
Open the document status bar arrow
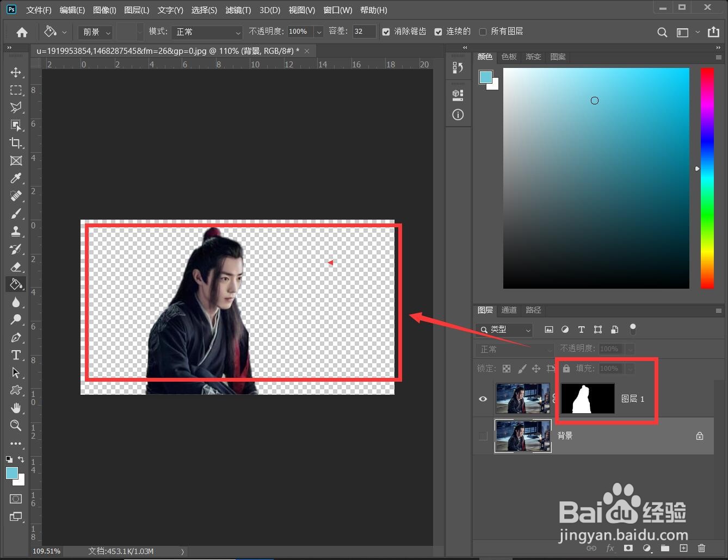(182, 551)
